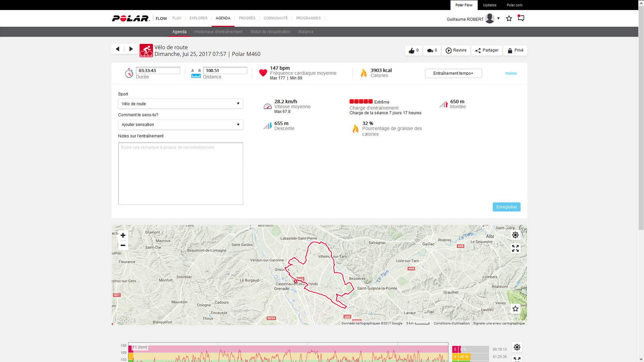The image size is (644, 362).
Task: Select the Agenda sub-tab
Action: 179,32
